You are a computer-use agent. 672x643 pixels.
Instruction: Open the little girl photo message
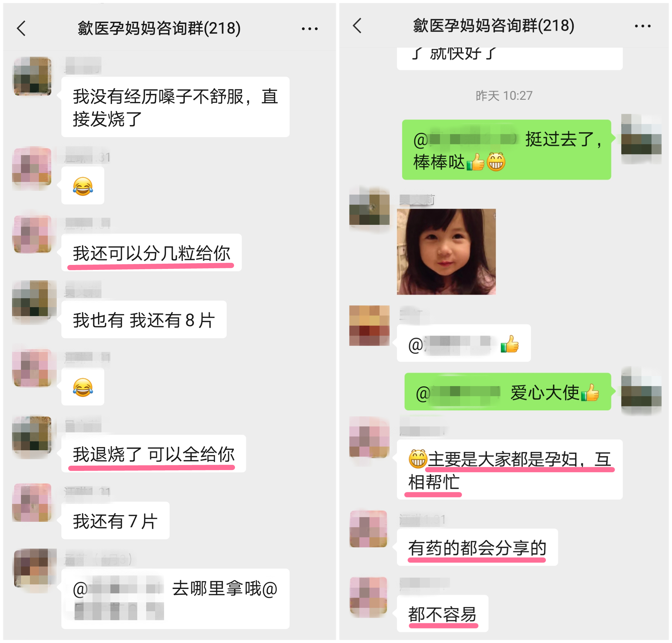(x=446, y=252)
